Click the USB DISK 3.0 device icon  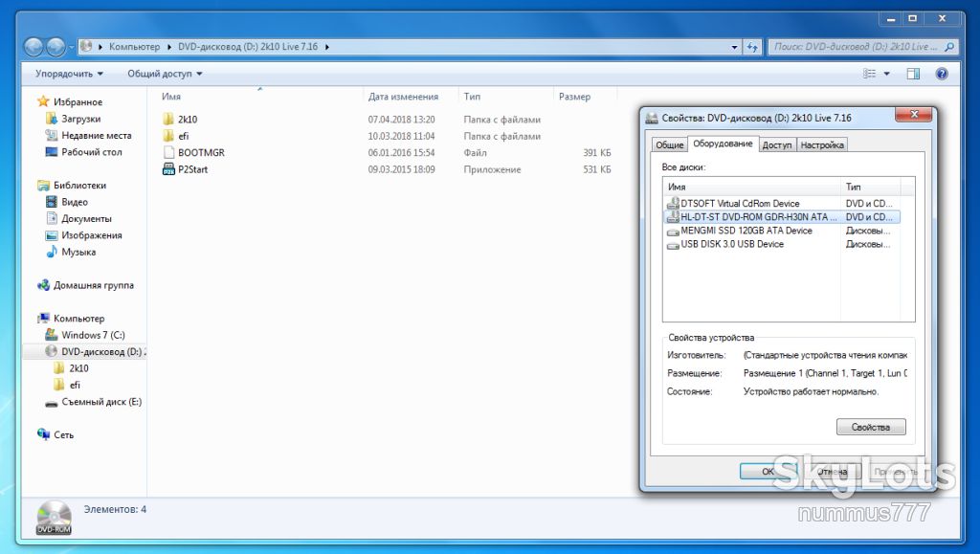(x=673, y=245)
